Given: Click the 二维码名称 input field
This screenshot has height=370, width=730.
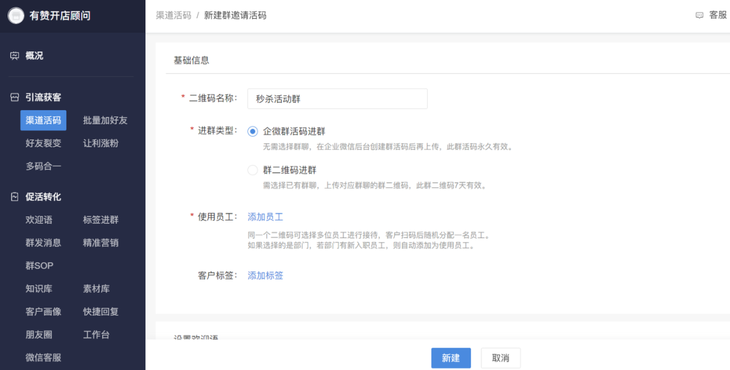Looking at the screenshot, I should point(338,99).
